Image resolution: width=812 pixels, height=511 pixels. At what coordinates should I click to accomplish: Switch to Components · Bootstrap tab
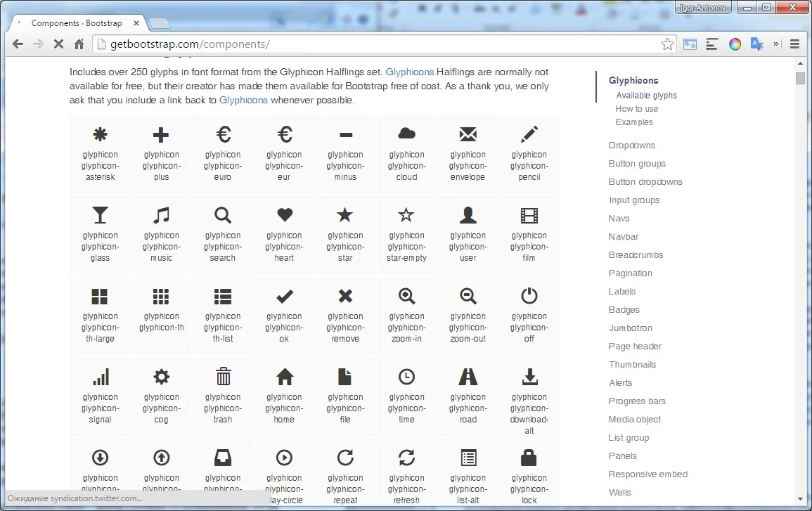(77, 23)
